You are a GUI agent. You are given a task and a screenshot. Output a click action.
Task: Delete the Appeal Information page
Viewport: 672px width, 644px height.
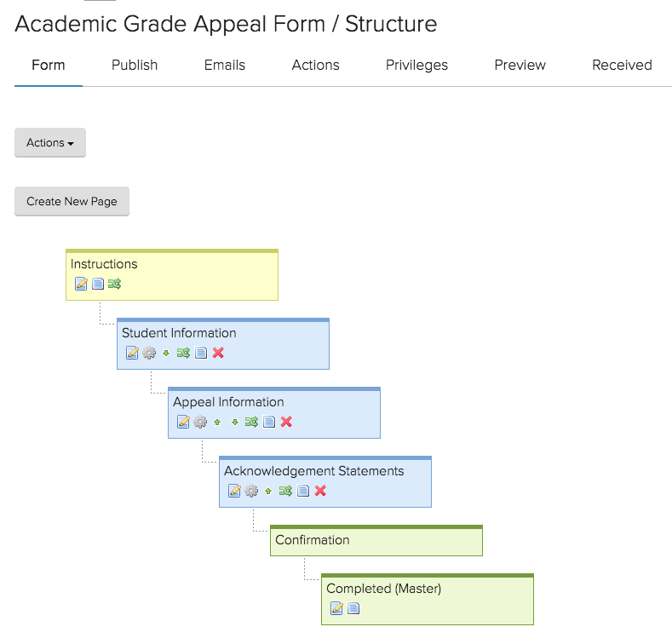coord(286,422)
